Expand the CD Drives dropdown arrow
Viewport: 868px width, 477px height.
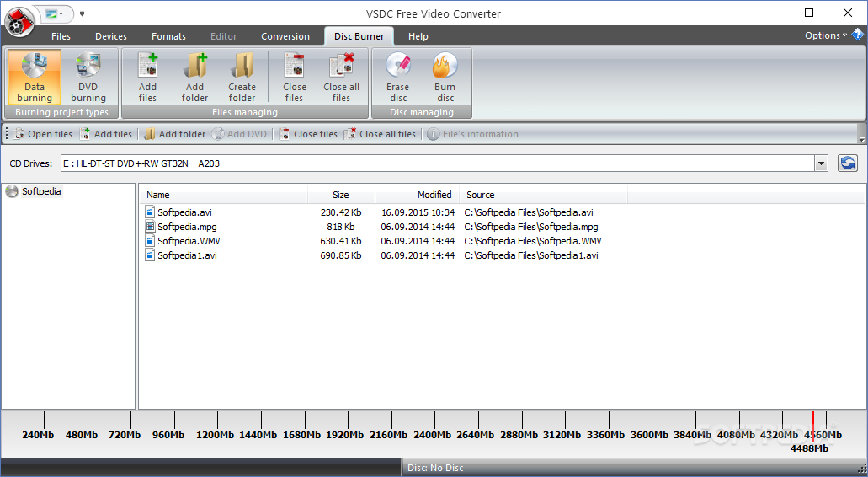click(x=822, y=163)
